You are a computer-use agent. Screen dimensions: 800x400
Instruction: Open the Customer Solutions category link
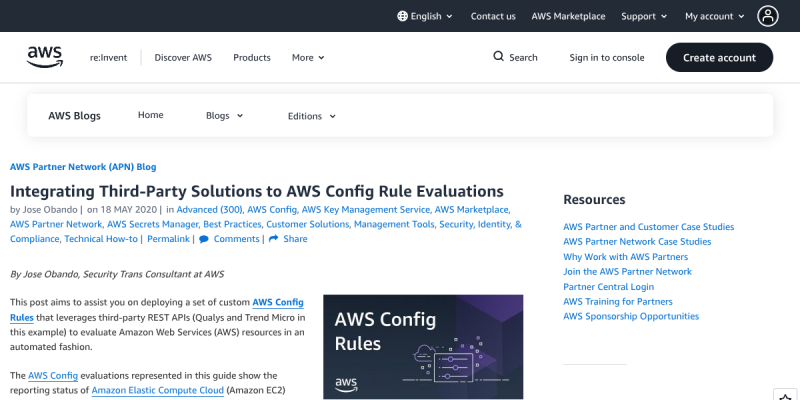(x=307, y=224)
